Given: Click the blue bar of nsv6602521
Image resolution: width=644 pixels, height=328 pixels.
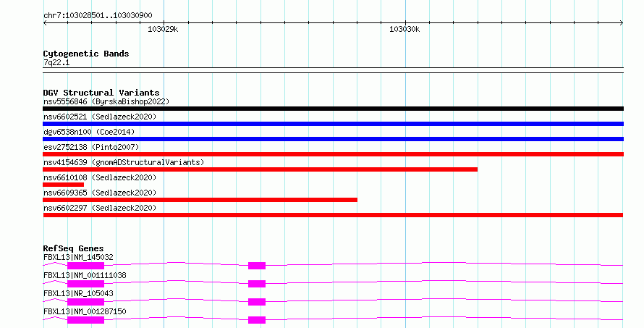Looking at the screenshot, I should tap(333, 124).
